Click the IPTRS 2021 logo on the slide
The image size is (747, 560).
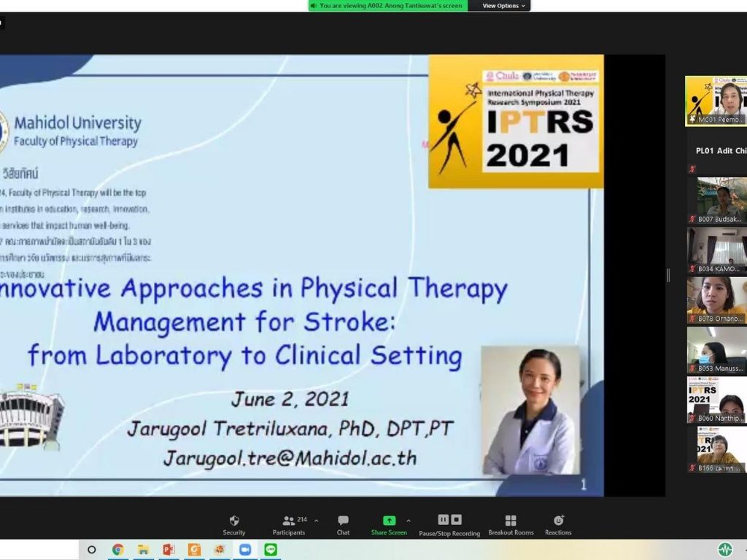[516, 122]
